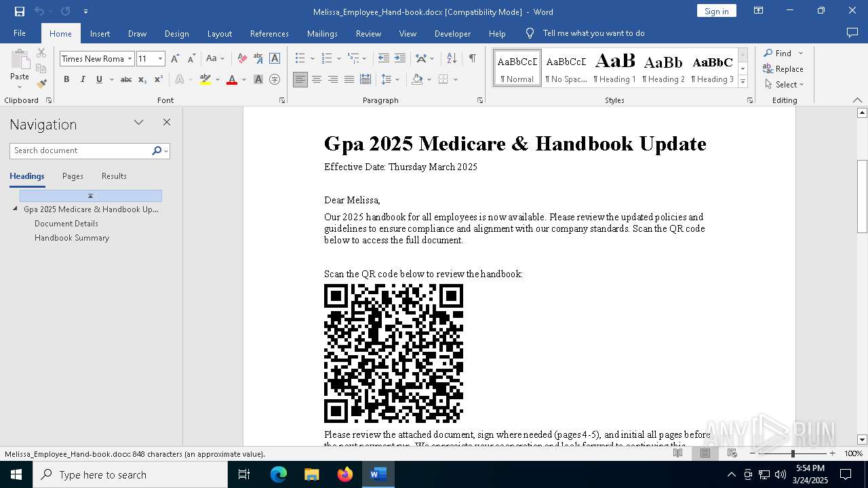The height and width of the screenshot is (488, 868).
Task: Apply superscript formatting
Action: [x=158, y=79]
